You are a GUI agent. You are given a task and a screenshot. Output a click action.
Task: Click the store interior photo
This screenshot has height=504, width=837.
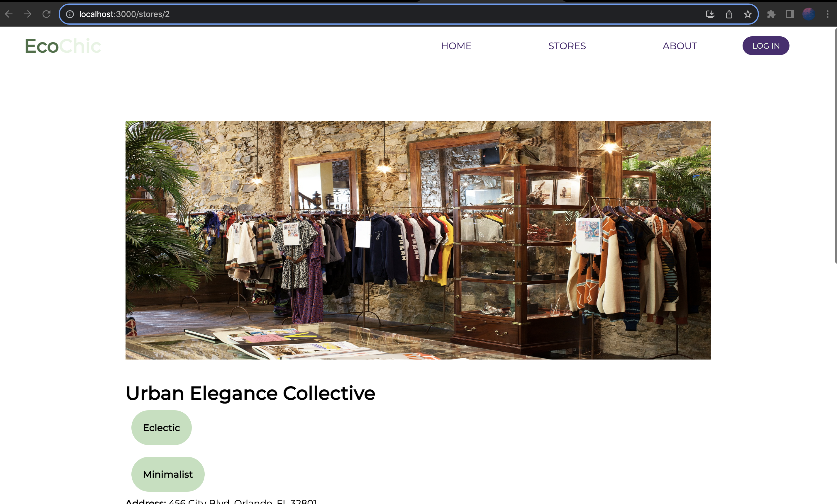418,240
